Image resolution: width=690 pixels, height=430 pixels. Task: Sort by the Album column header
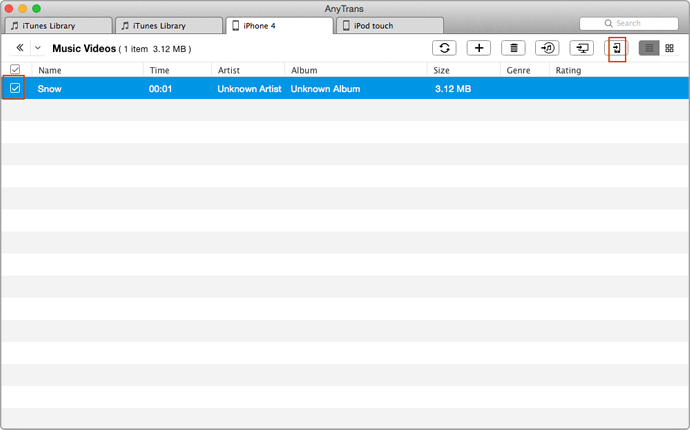pos(356,70)
